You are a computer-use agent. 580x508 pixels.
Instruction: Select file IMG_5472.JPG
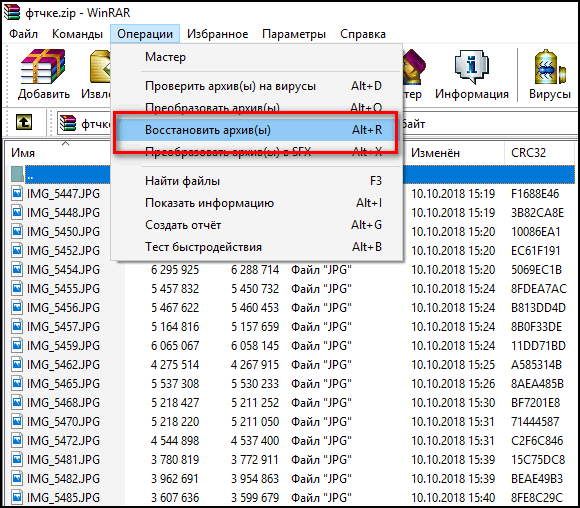coord(63,441)
